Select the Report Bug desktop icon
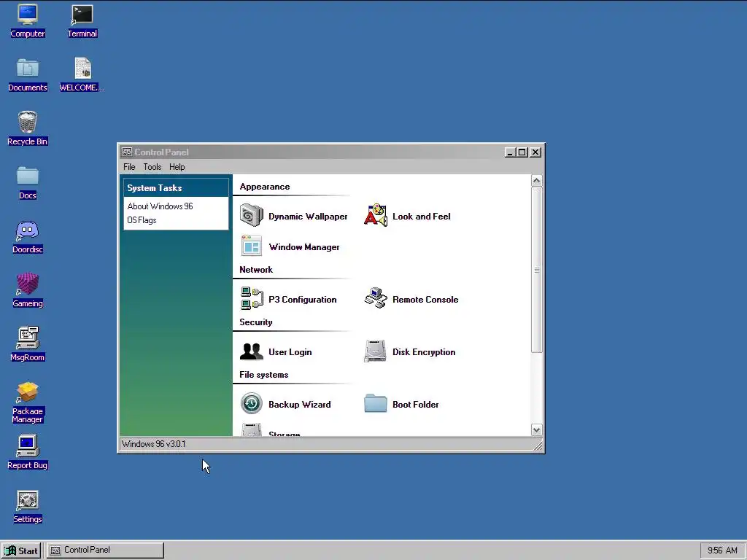Screen dimensions: 747x560 point(28,452)
